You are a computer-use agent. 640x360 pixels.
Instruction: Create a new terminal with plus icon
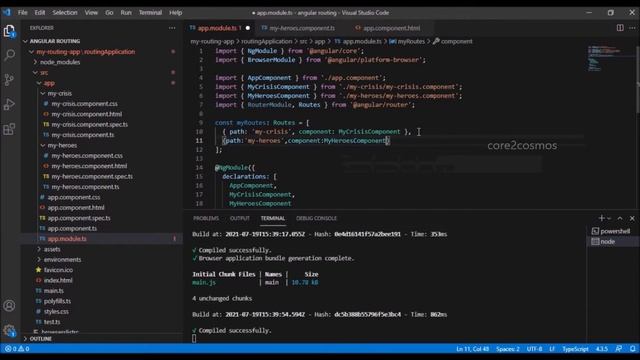click(601, 218)
